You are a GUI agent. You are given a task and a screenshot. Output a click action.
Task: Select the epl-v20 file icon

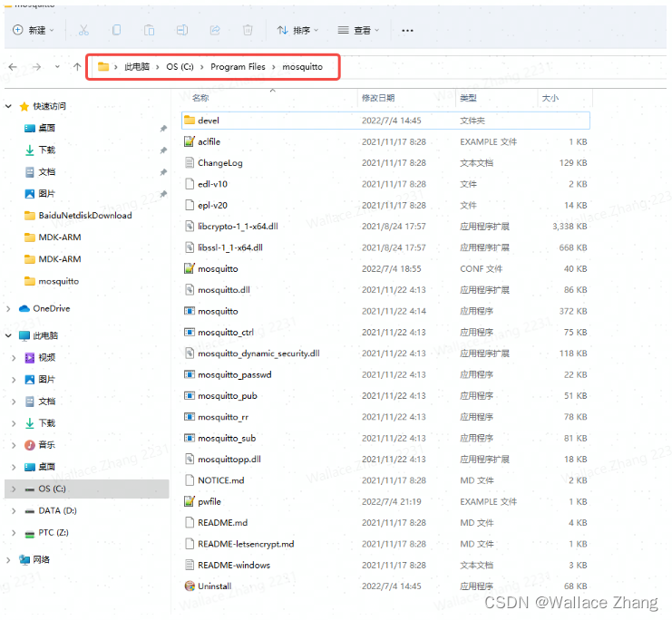(x=190, y=205)
